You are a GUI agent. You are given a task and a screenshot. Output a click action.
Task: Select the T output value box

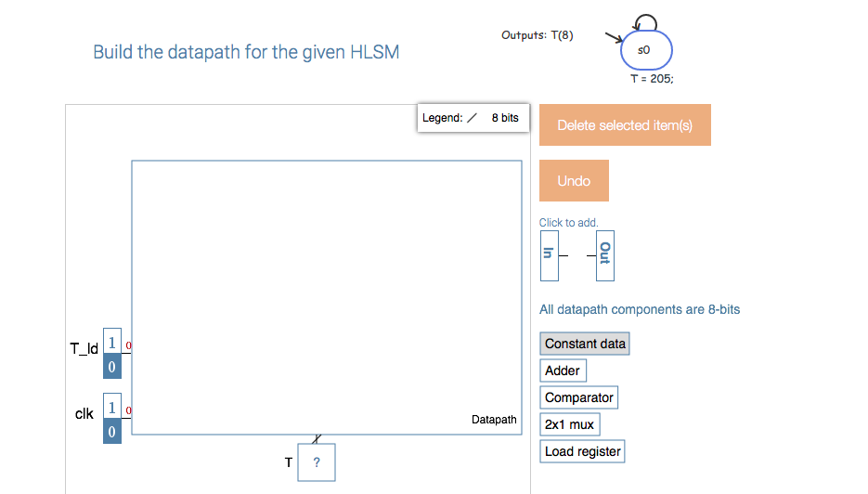(x=317, y=462)
